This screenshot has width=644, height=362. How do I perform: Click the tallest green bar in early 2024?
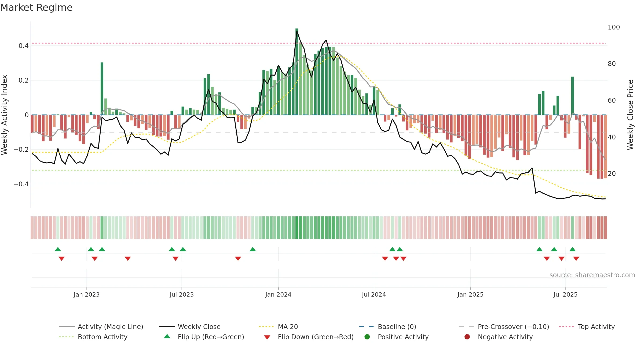297,72
